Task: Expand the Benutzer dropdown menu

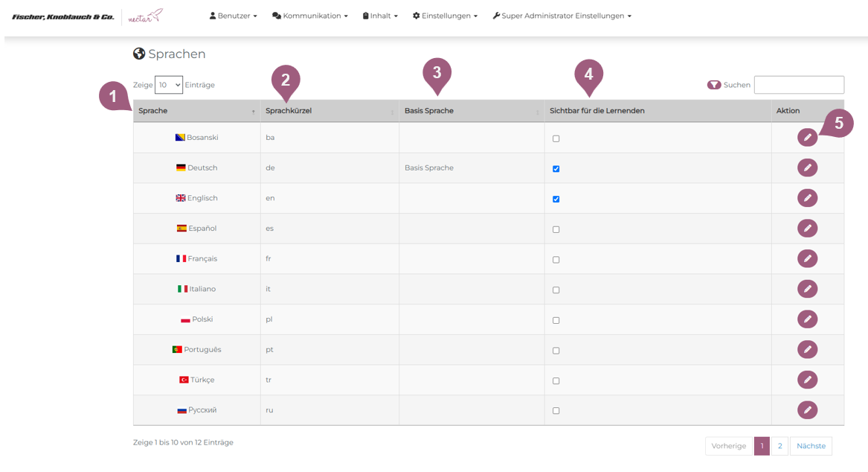Action: (x=233, y=16)
